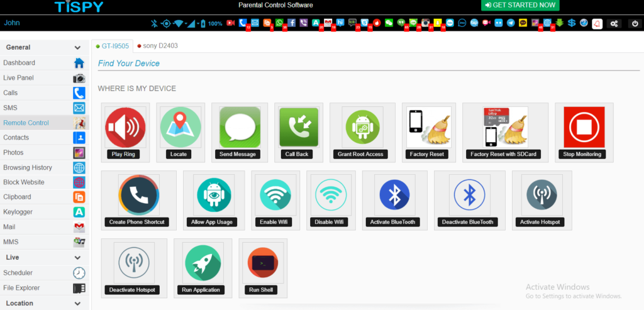This screenshot has height=310, width=644.
Task: Click the Send Message button
Action: (237, 155)
